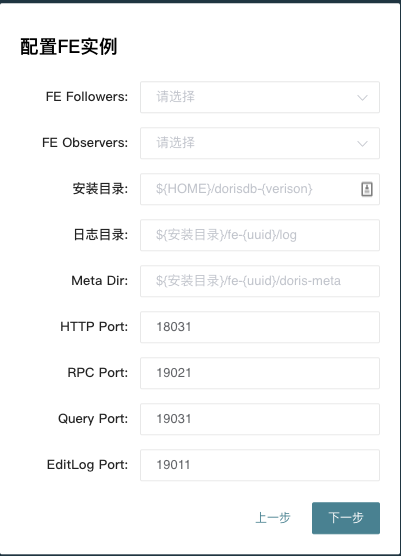The image size is (401, 556).
Task: Open the FE Followers dropdown
Action: click(260, 97)
